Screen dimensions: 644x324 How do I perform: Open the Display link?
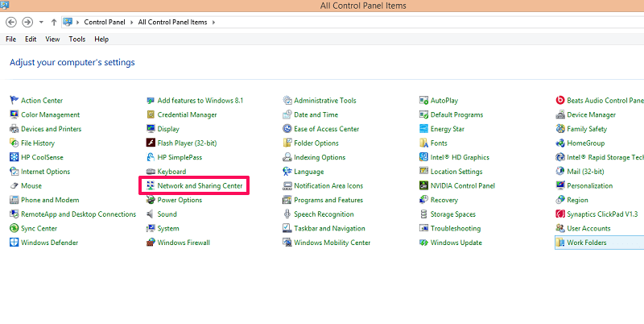(x=168, y=129)
